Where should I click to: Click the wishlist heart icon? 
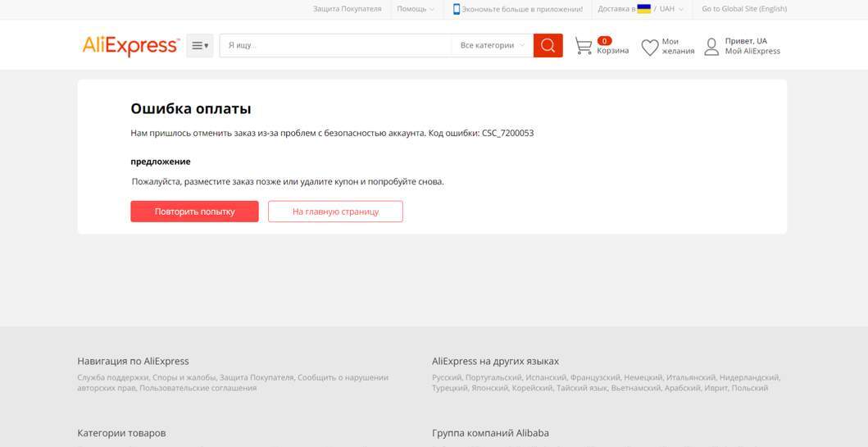(x=649, y=48)
